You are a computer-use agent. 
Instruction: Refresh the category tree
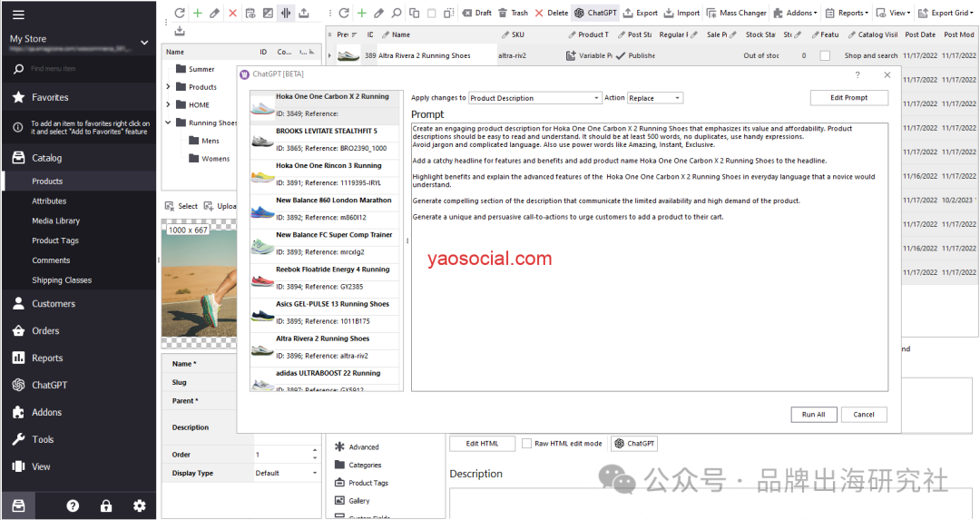[180, 13]
